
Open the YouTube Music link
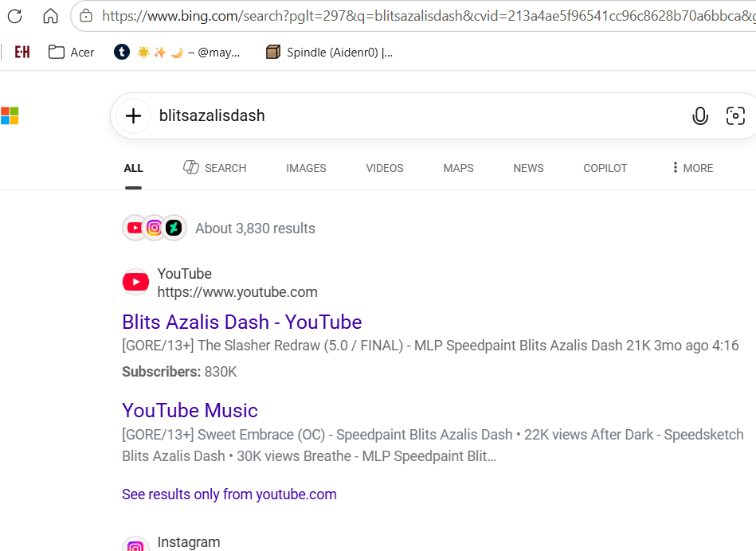(190, 411)
